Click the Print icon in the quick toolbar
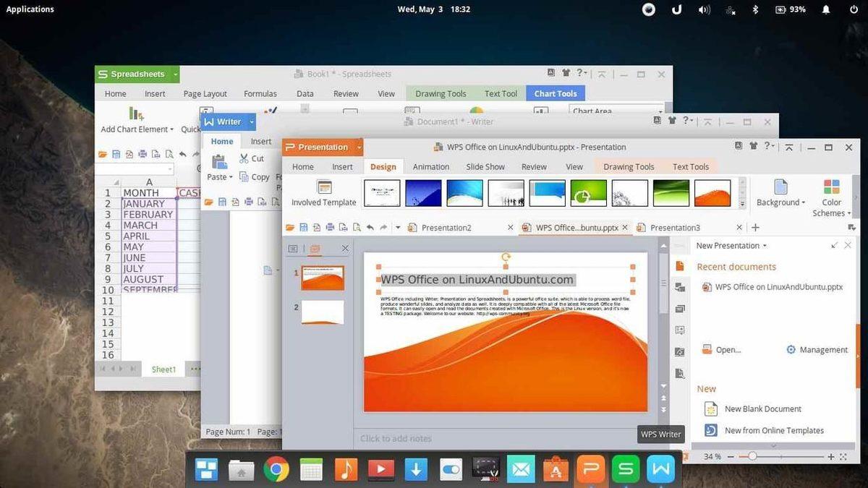868x488 pixels. click(331, 227)
